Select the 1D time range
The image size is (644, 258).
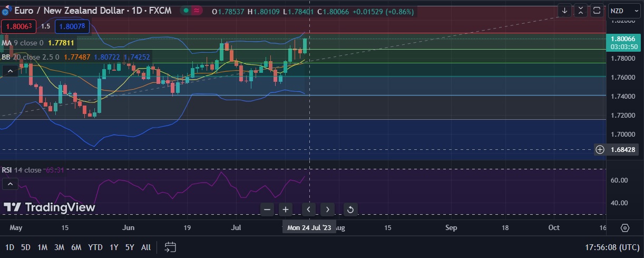point(9,247)
